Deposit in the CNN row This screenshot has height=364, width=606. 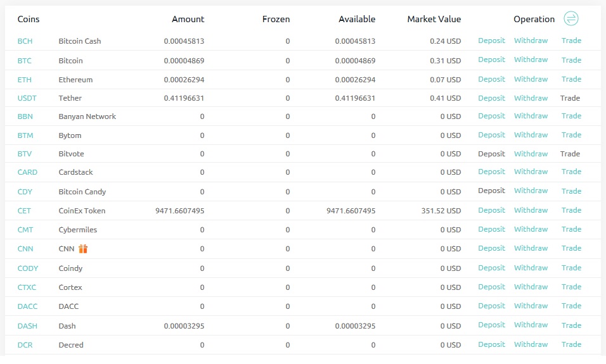(x=491, y=248)
